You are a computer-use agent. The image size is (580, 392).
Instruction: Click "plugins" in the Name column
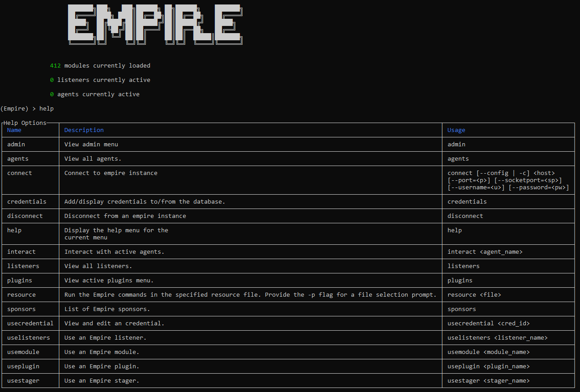click(x=20, y=281)
